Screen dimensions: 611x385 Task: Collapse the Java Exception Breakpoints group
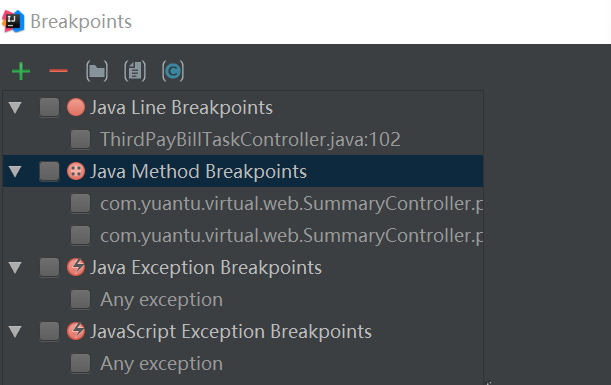[x=15, y=268]
